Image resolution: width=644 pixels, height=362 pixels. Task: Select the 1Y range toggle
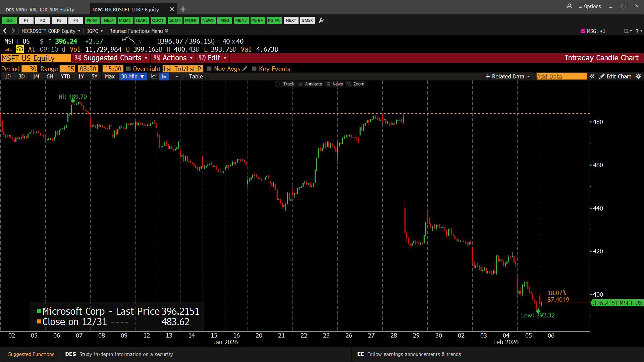point(81,76)
